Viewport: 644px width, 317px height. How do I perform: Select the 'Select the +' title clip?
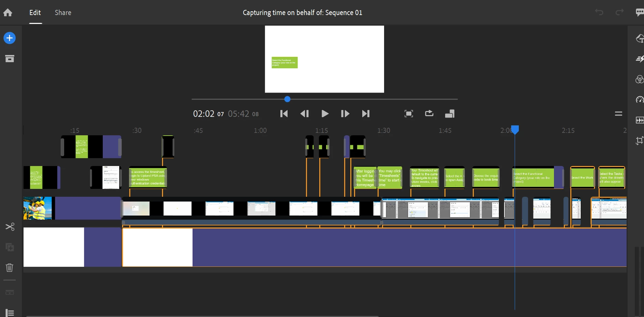(x=454, y=178)
